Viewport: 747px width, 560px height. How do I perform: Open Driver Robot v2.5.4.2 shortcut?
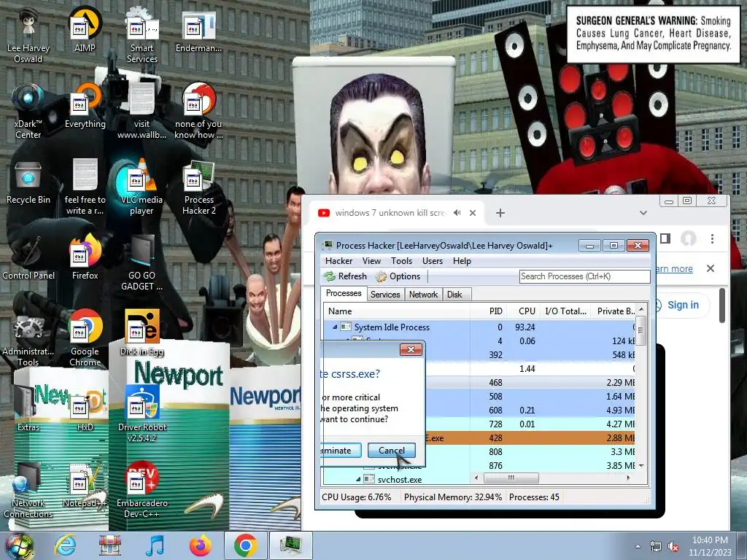pyautogui.click(x=142, y=415)
